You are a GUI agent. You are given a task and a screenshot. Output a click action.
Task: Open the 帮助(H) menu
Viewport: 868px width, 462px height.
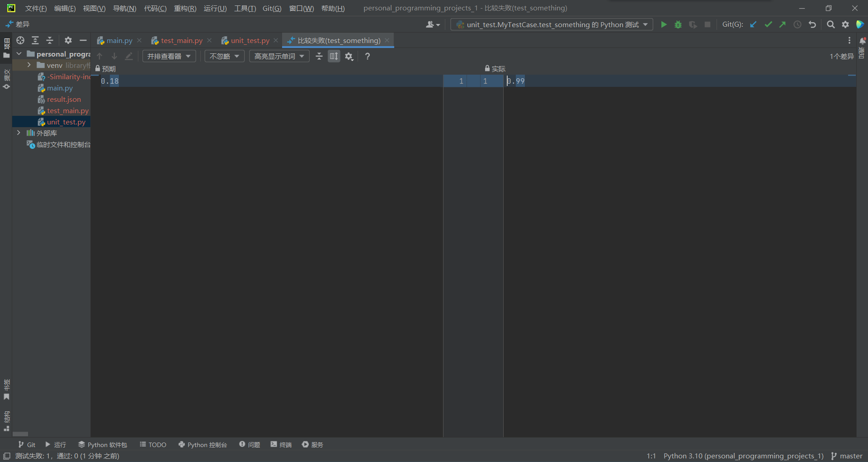[333, 8]
